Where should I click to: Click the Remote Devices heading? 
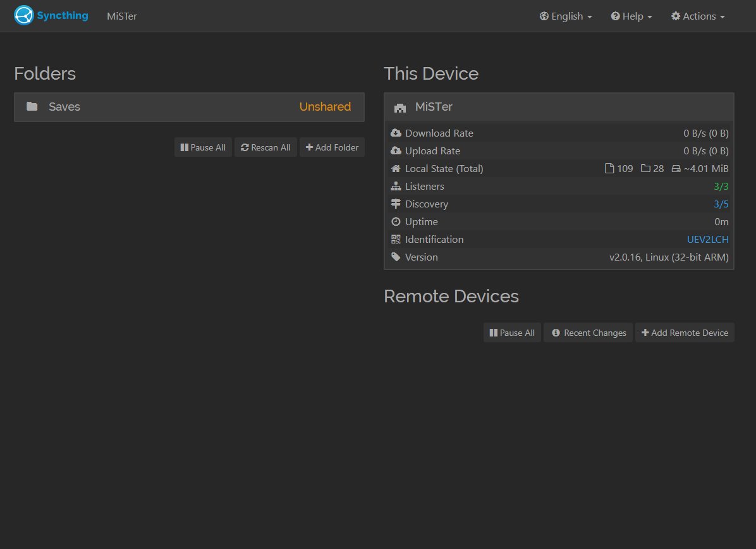pos(451,296)
